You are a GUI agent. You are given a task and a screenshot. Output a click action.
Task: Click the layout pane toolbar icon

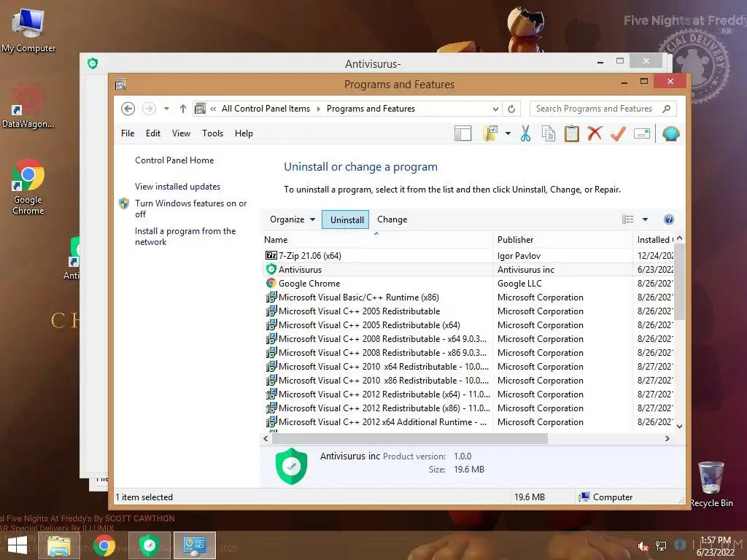pyautogui.click(x=462, y=134)
